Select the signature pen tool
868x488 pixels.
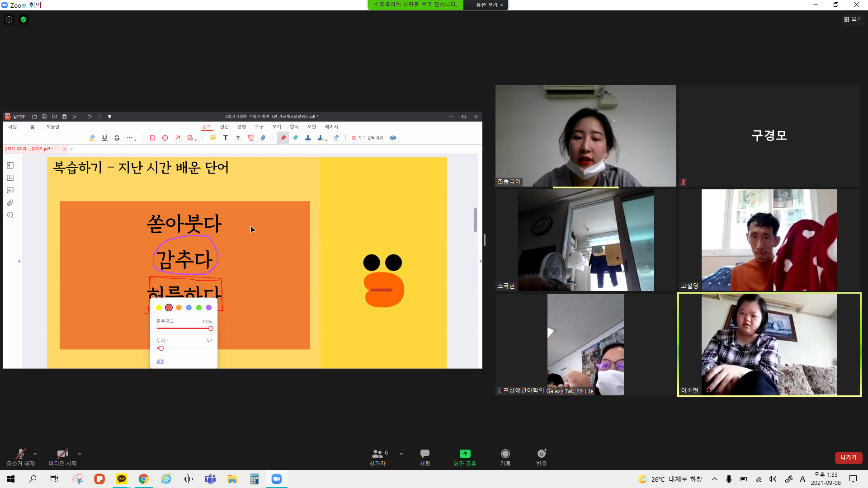pyautogui.click(x=336, y=138)
